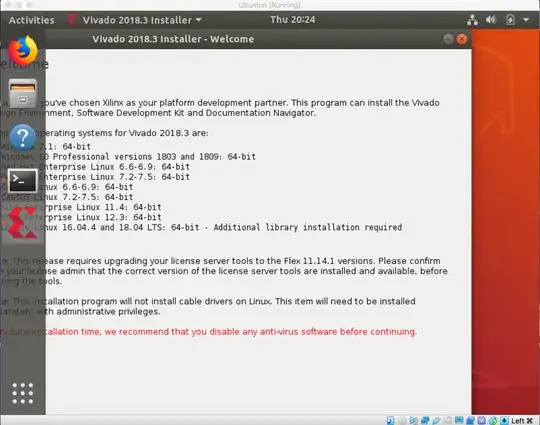Image resolution: width=540 pixels, height=425 pixels.
Task: Expand the system menu arrow at top right
Action: (x=526, y=20)
